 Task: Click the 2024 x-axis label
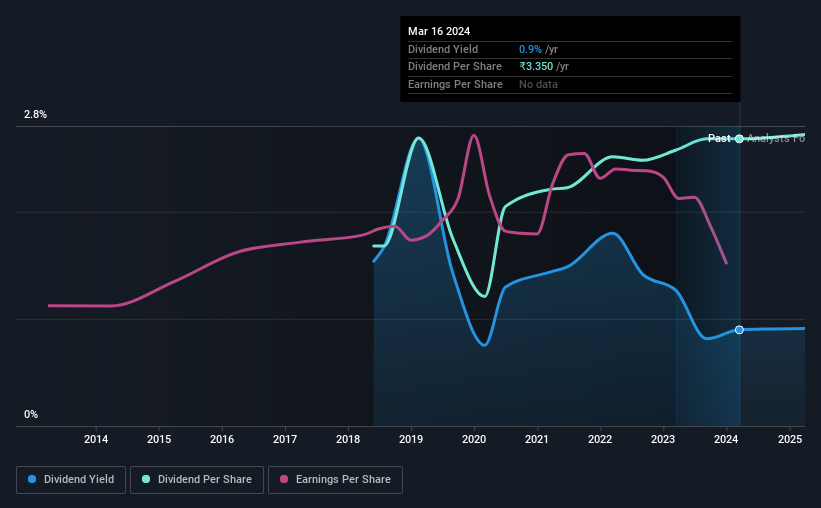tap(726, 439)
